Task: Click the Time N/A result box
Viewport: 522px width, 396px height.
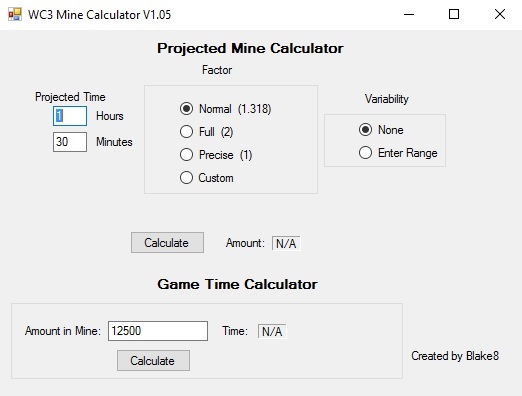Action: coord(272,331)
